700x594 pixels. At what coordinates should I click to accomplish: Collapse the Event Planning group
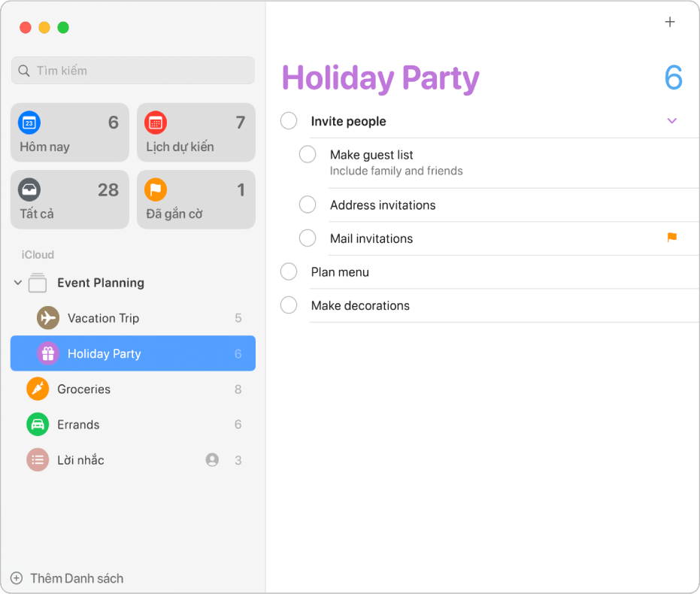point(18,283)
